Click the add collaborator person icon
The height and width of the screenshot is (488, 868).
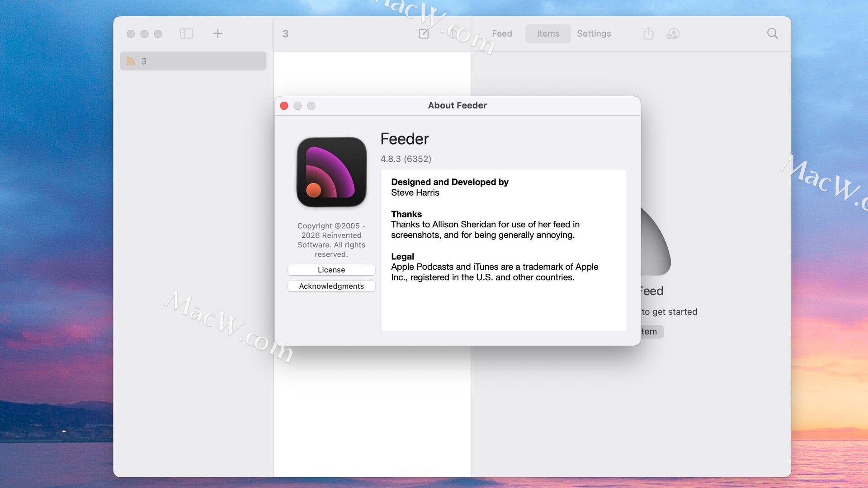(673, 33)
